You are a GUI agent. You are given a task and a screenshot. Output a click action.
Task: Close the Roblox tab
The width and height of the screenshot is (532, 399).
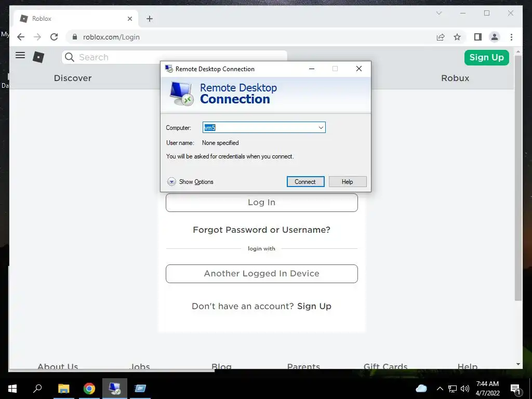click(x=129, y=19)
